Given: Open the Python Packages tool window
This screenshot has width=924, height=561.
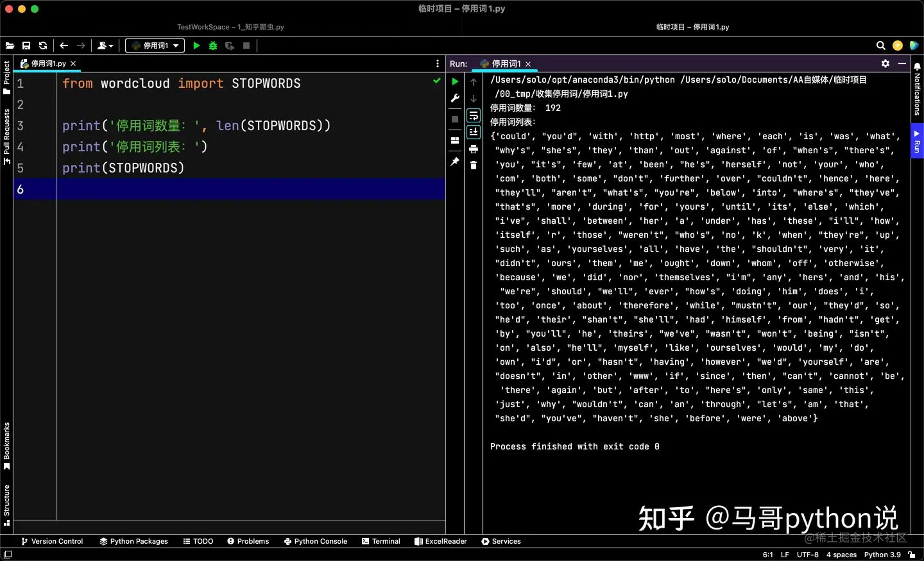Looking at the screenshot, I should pyautogui.click(x=133, y=541).
